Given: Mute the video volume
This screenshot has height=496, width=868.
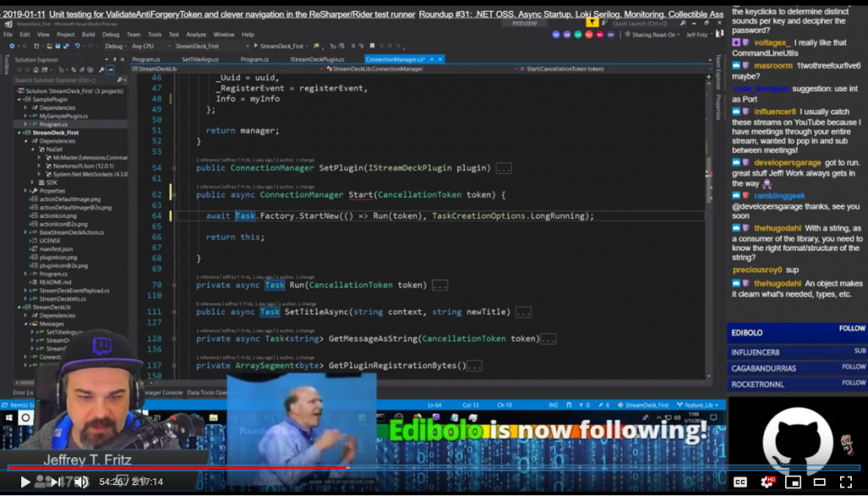Looking at the screenshot, I should click(81, 482).
